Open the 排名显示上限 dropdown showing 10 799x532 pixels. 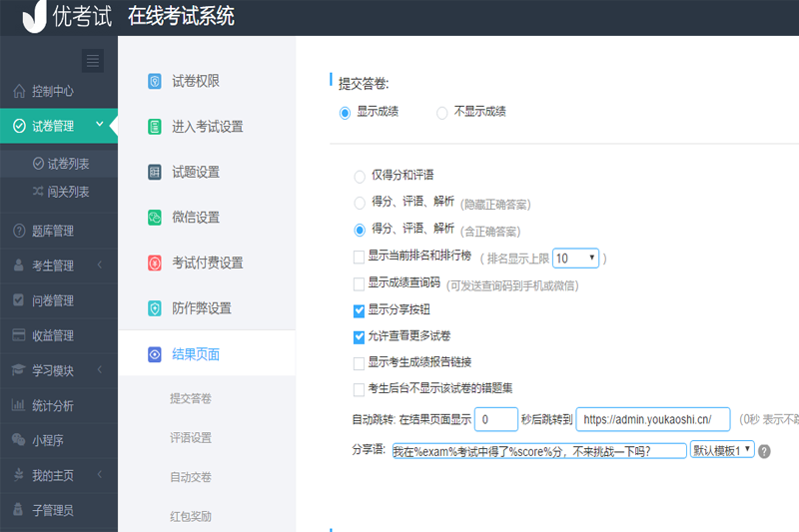point(575,259)
